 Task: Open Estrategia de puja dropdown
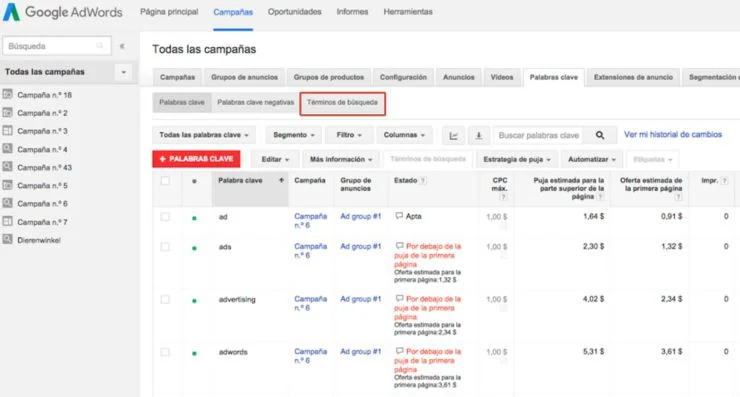click(x=517, y=160)
